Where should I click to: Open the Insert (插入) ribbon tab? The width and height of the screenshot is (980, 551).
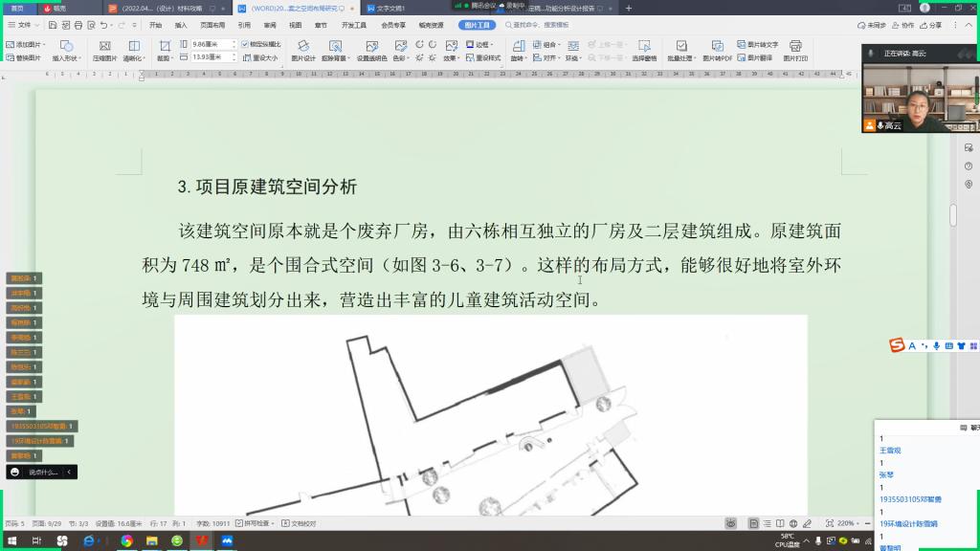tap(181, 25)
